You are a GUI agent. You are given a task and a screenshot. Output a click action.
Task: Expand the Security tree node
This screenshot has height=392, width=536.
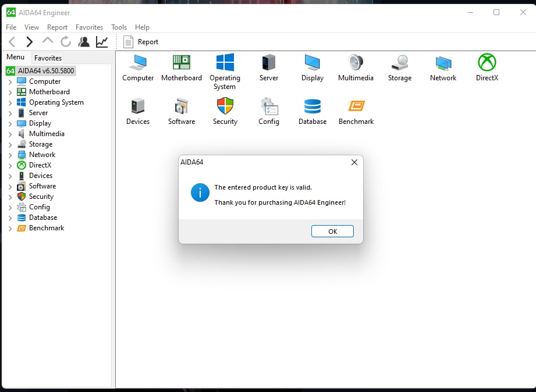(x=10, y=197)
